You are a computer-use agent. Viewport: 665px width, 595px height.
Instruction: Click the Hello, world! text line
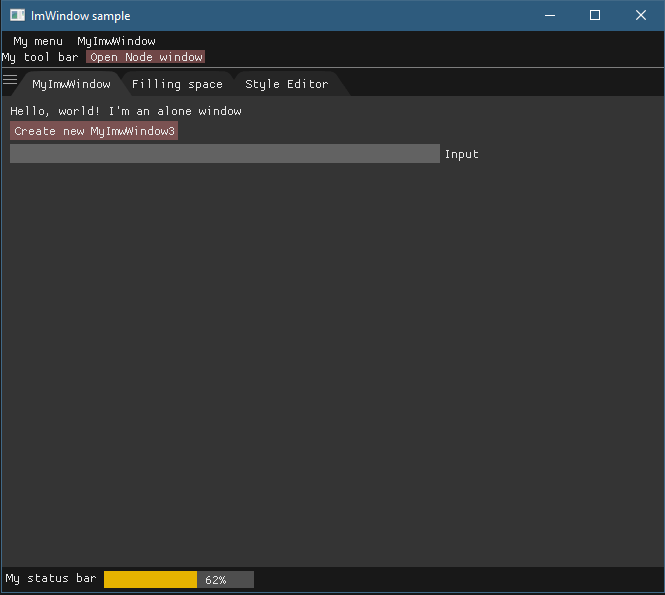pyautogui.click(x=125, y=111)
